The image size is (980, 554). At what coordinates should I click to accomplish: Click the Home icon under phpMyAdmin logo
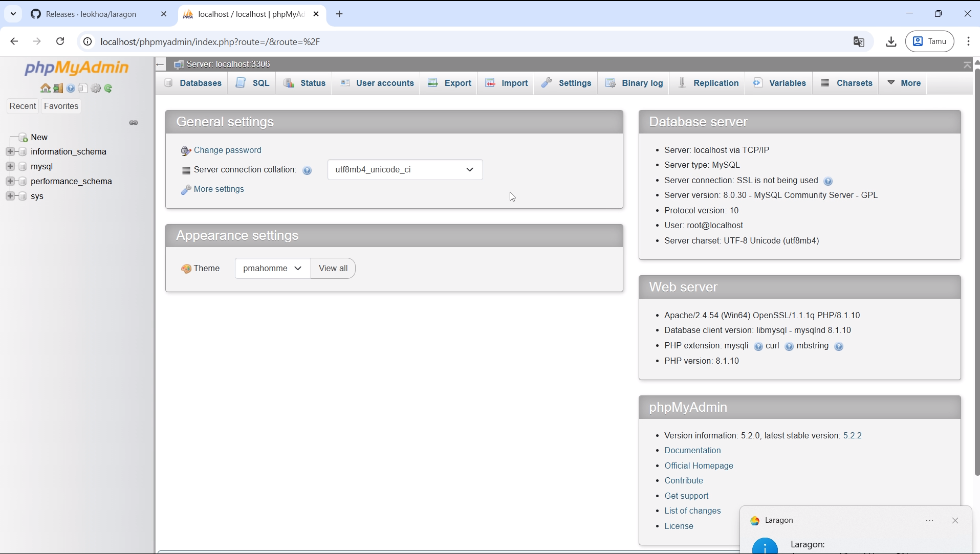click(46, 88)
